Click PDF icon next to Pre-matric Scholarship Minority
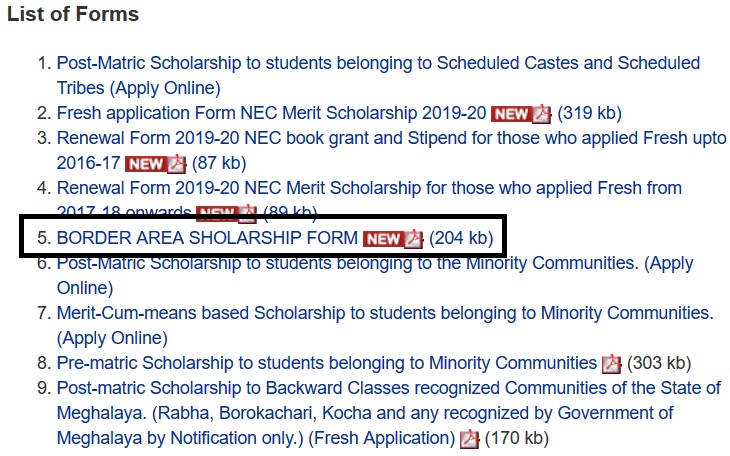This screenshot has height=456, width=730. coord(611,364)
